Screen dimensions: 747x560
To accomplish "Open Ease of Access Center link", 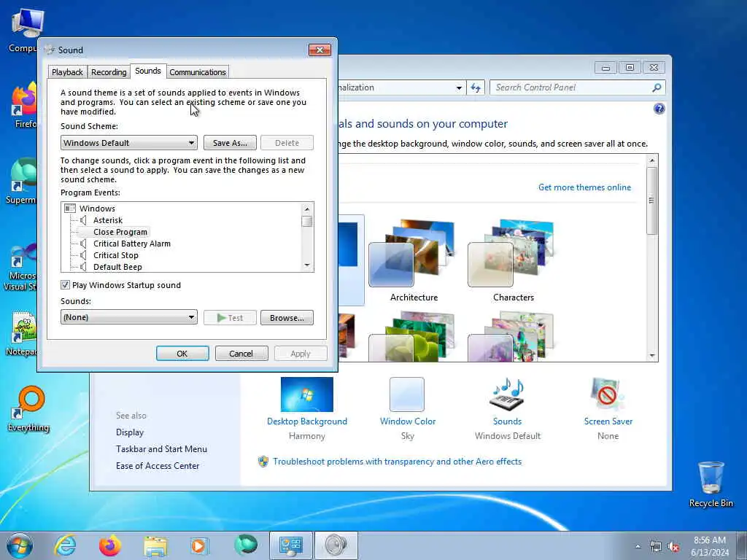I will click(x=158, y=466).
